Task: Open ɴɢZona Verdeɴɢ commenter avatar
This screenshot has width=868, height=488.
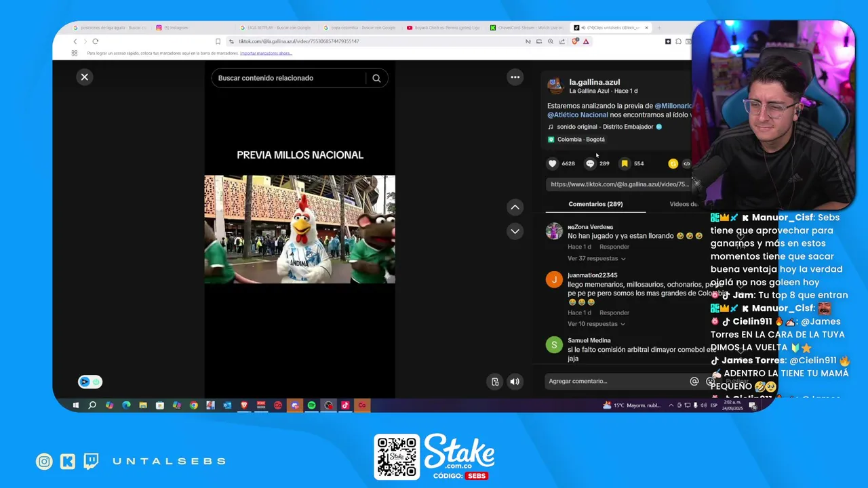Action: (554, 231)
